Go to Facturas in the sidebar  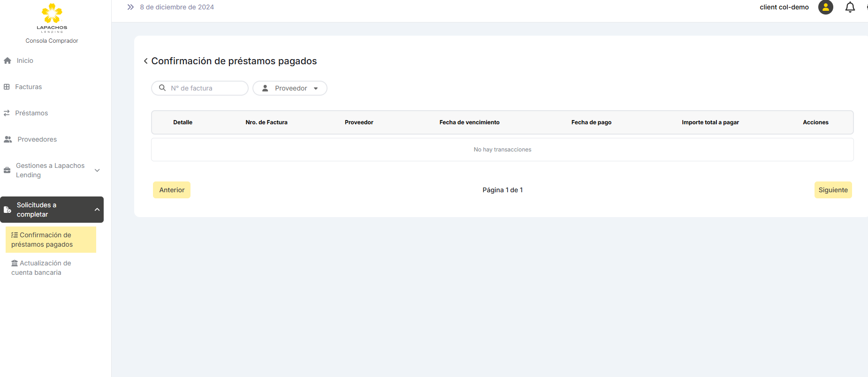[x=28, y=87]
